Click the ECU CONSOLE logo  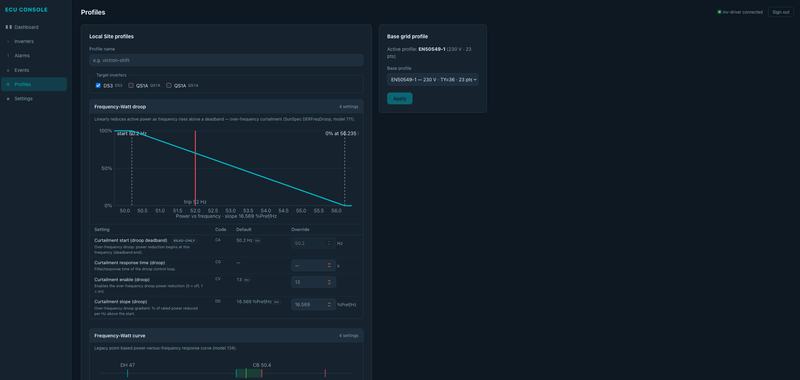pyautogui.click(x=26, y=10)
